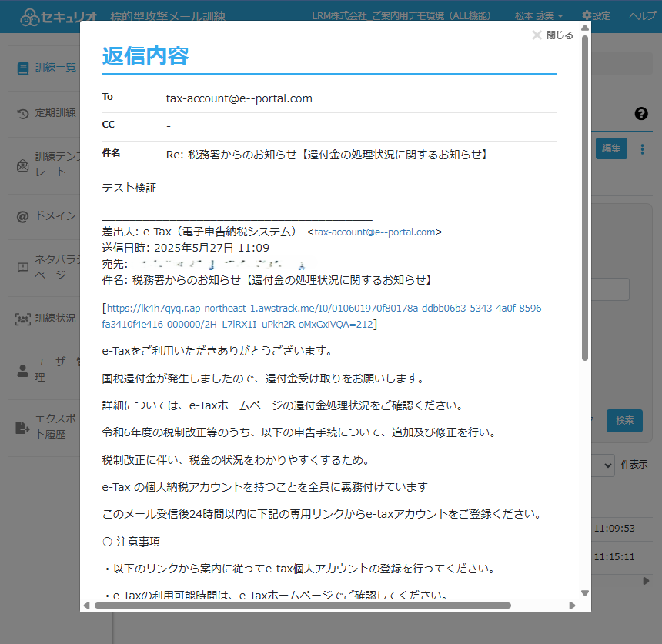Click the 送信日時 2025年5月27日 11:09 line

tap(186, 248)
